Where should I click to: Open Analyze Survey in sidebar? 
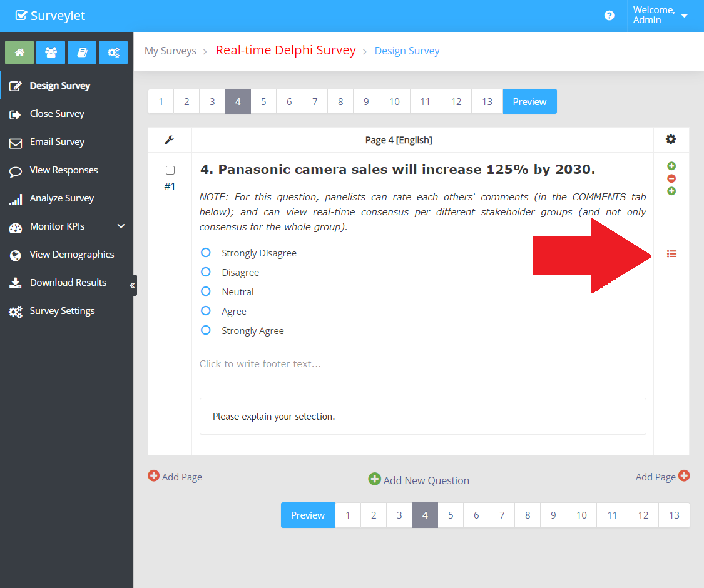(x=61, y=198)
